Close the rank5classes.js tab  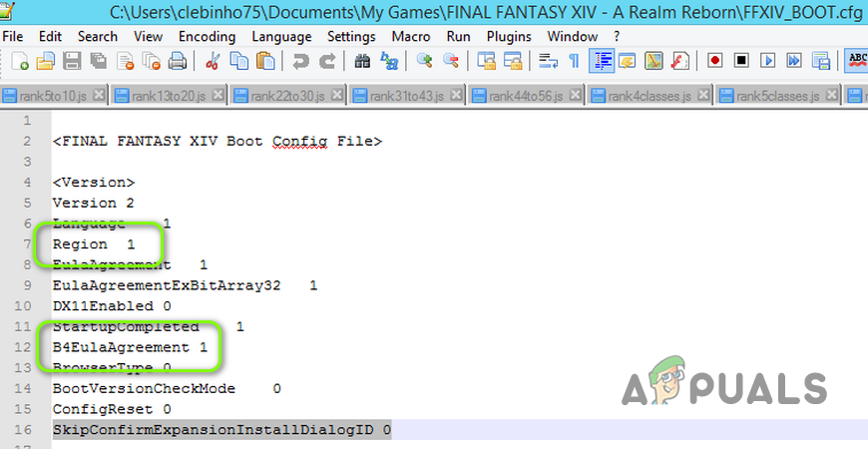point(831,95)
